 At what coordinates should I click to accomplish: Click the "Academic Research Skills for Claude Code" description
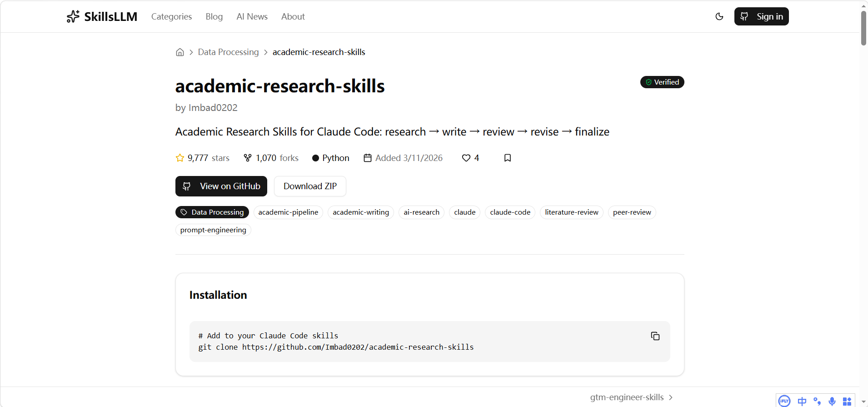[x=392, y=132]
